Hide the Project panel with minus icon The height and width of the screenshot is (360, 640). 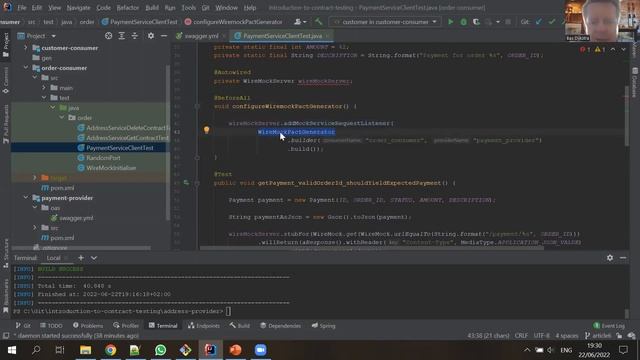164,36
